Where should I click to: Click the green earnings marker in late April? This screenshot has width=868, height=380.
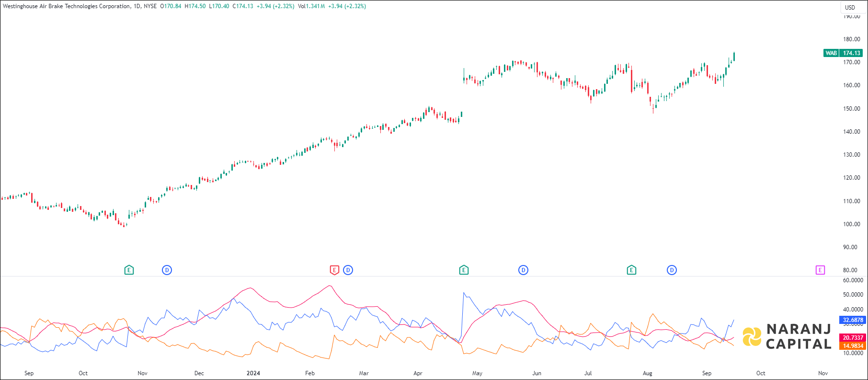pyautogui.click(x=464, y=270)
